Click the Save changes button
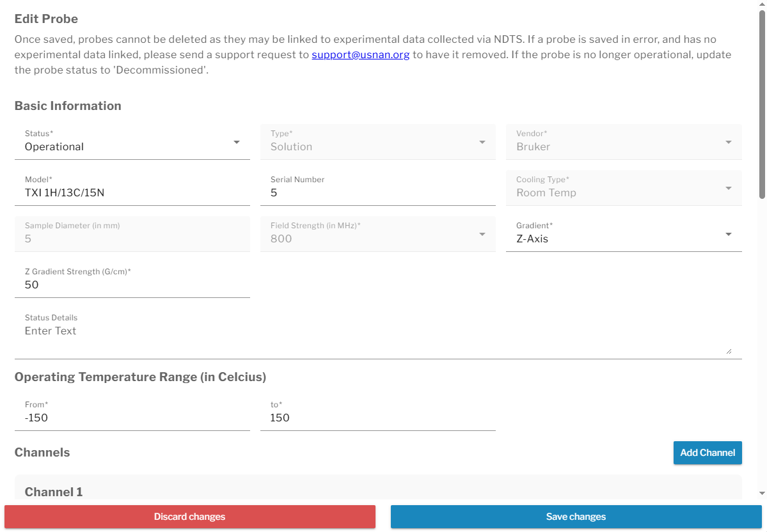 pos(576,517)
